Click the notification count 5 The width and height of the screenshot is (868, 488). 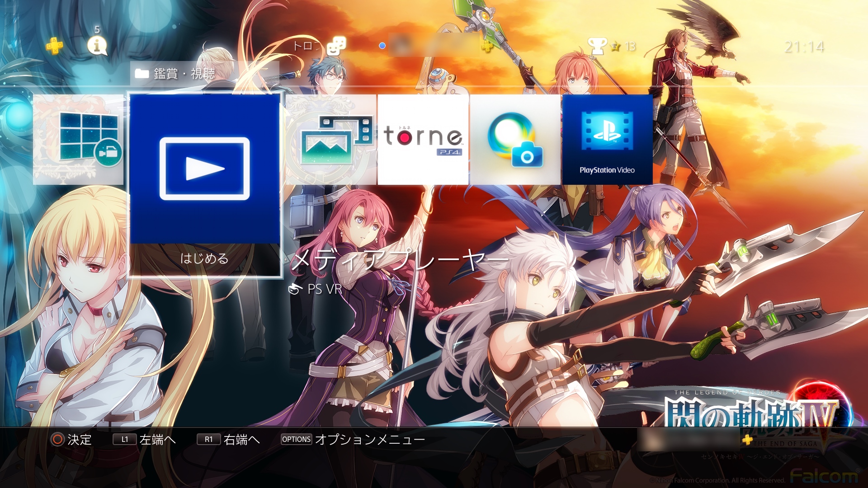coord(97,30)
